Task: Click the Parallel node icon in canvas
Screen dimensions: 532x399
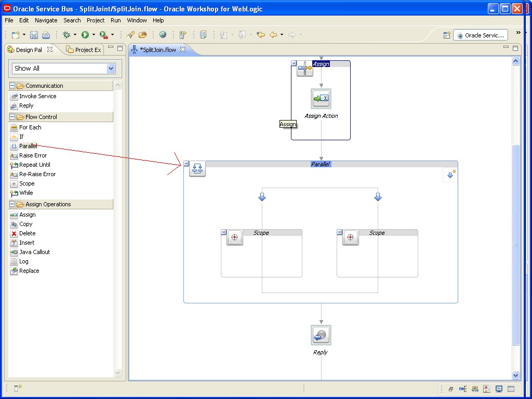Action: (197, 169)
